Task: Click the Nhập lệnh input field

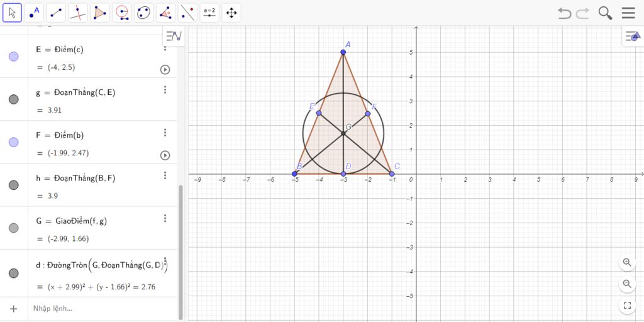Action: [103, 308]
